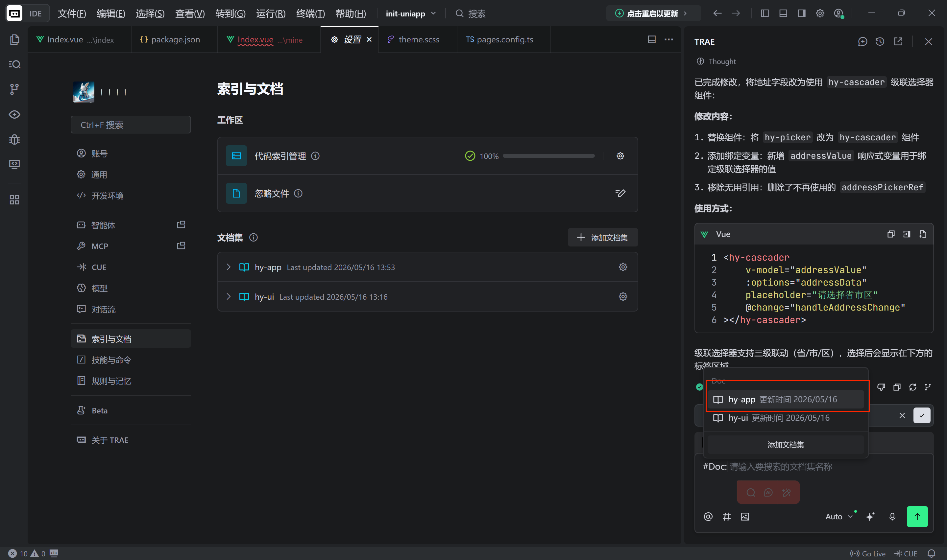Viewport: 947px width, 560px height.
Task: Click the code index 100% progress bar
Action: click(548, 156)
